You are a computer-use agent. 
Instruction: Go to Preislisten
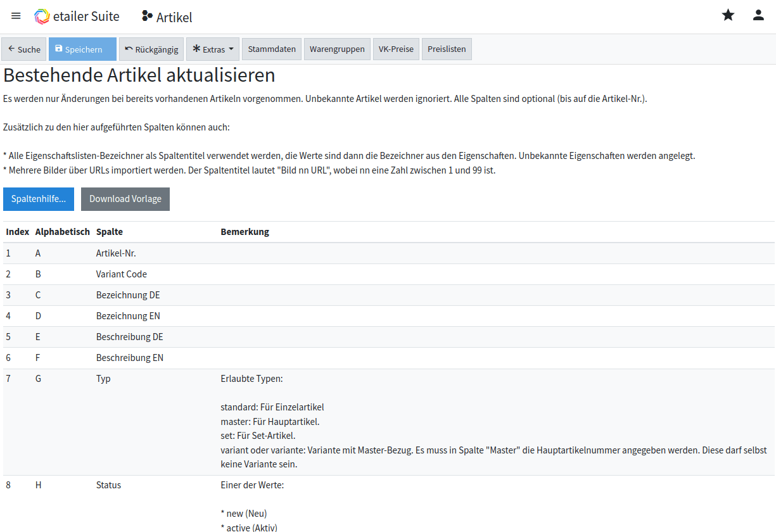tap(447, 49)
